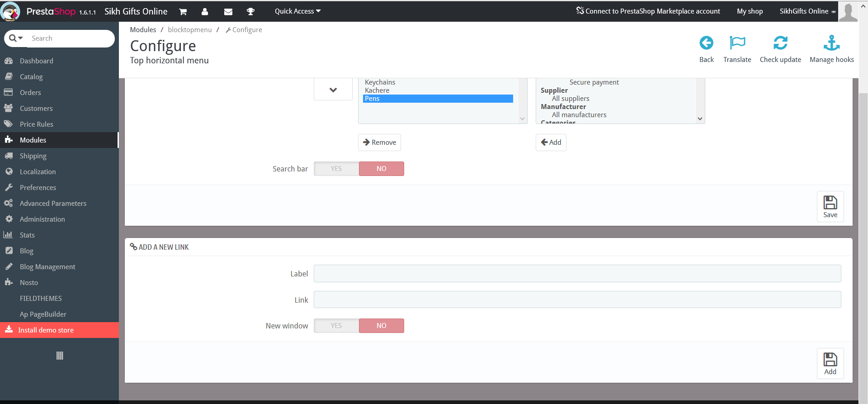Open the messages envelope icon in header
This screenshot has height=404, width=868.
228,12
